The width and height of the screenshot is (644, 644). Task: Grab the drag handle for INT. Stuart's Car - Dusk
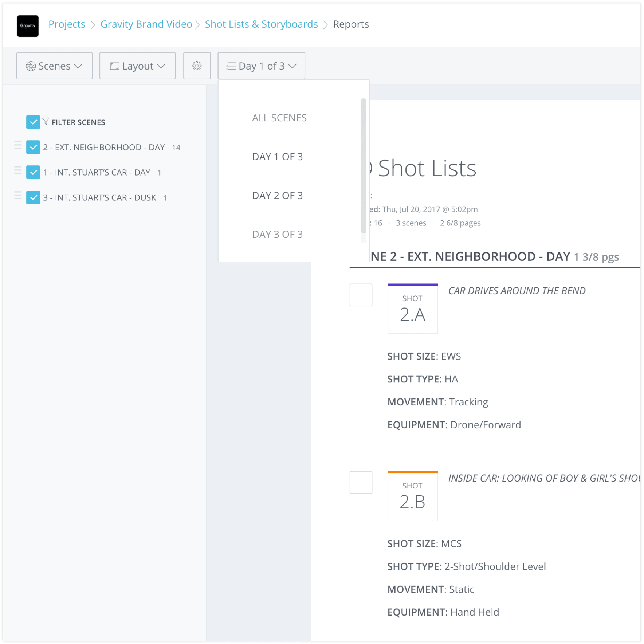pos(18,195)
